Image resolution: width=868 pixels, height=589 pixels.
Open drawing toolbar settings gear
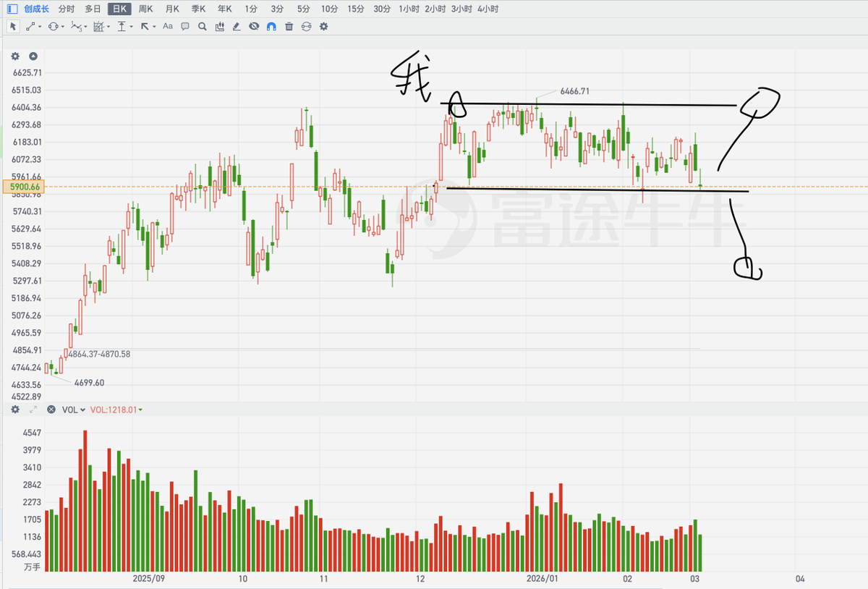click(x=323, y=26)
